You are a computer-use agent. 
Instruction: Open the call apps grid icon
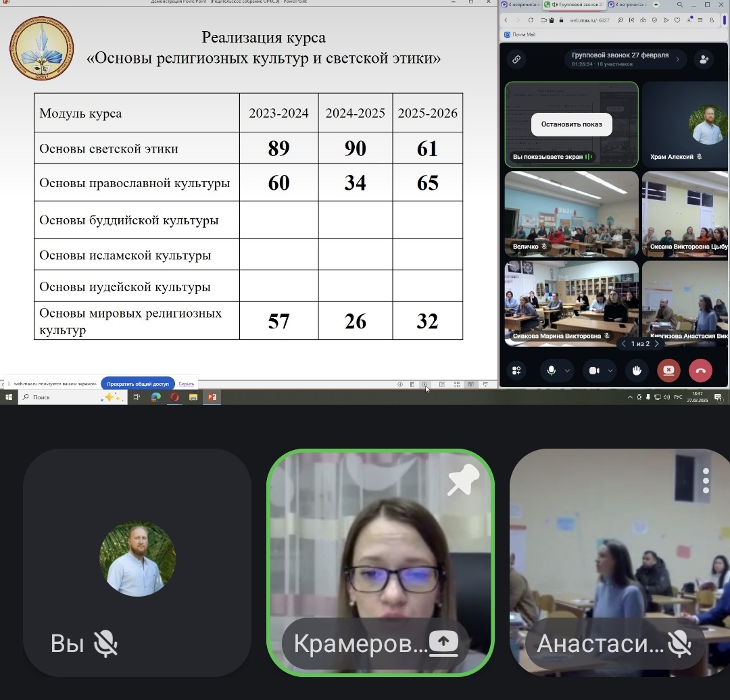click(x=516, y=370)
